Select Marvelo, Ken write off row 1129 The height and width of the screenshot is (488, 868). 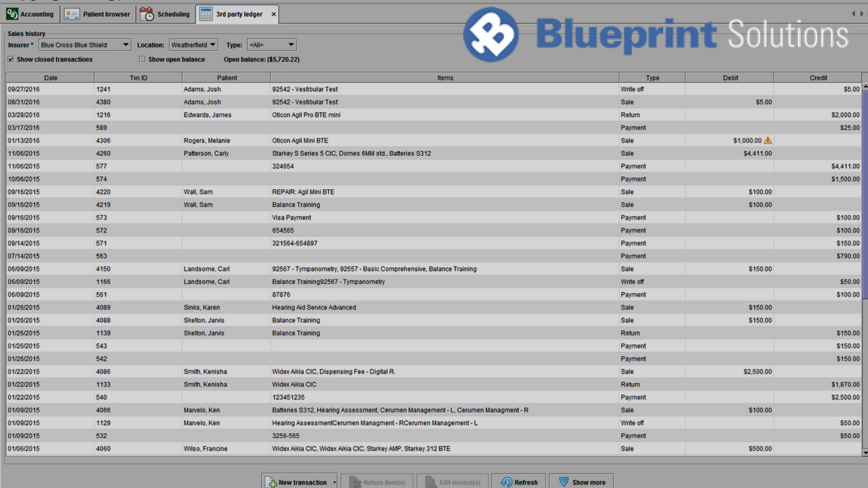tap(434, 423)
